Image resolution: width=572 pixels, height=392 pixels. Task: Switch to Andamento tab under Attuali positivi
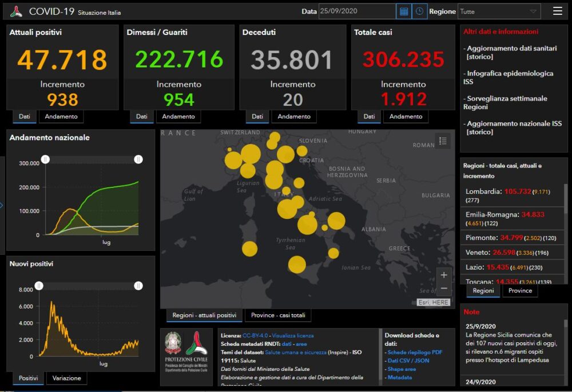tap(61, 117)
